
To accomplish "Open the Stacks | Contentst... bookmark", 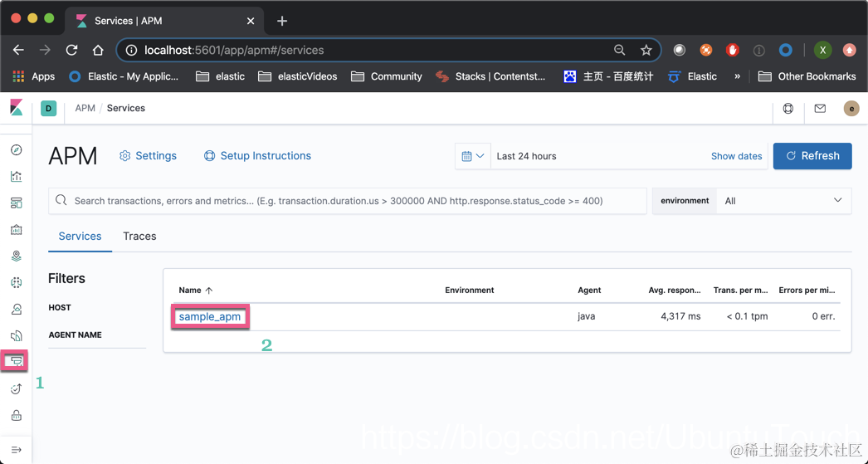I will pos(490,76).
